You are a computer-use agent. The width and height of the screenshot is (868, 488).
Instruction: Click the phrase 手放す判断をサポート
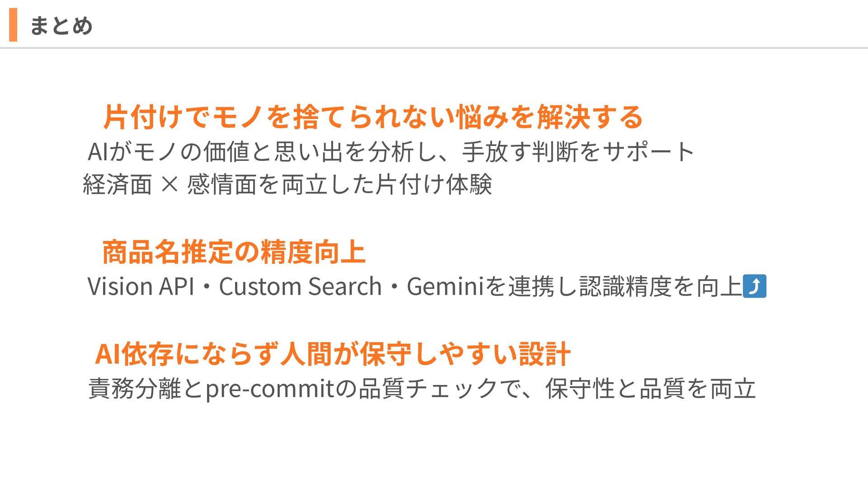click(579, 151)
